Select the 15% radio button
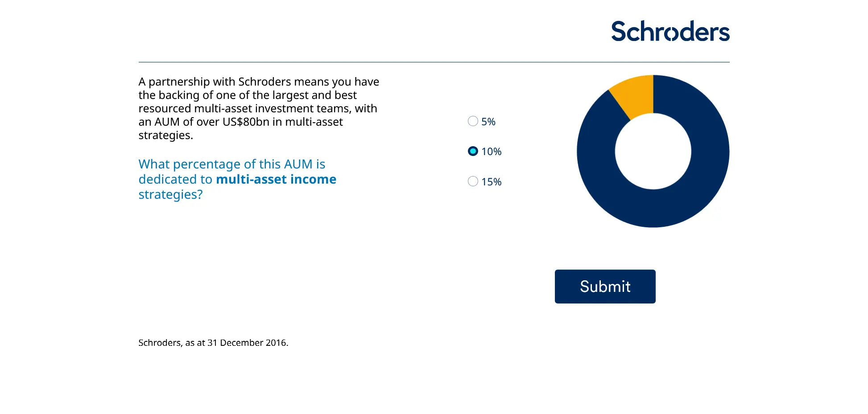The height and width of the screenshot is (414, 868). click(473, 181)
